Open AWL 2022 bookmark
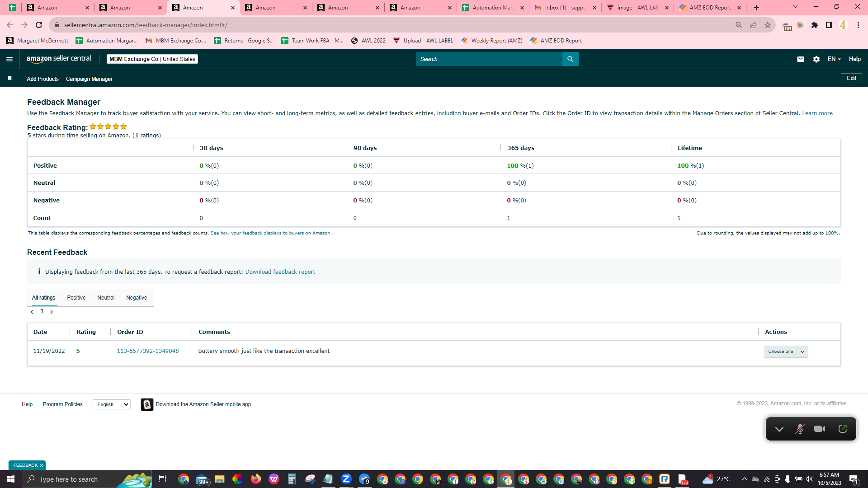Viewport: 868px width, 488px height. click(368, 41)
